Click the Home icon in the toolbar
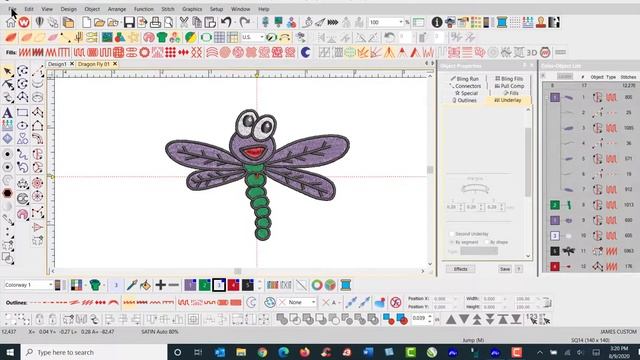 pos(11,22)
